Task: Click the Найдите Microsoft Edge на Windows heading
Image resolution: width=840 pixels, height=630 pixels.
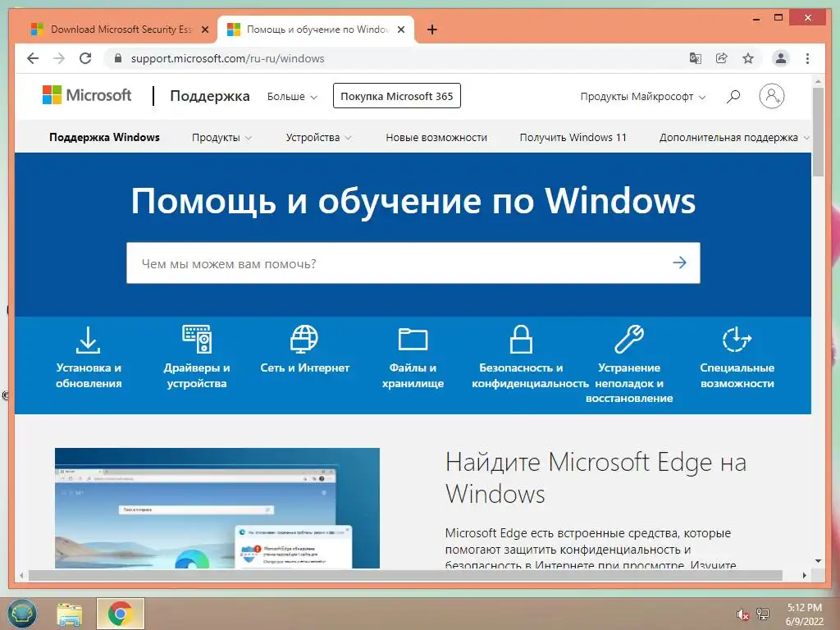Action: pyautogui.click(x=596, y=478)
